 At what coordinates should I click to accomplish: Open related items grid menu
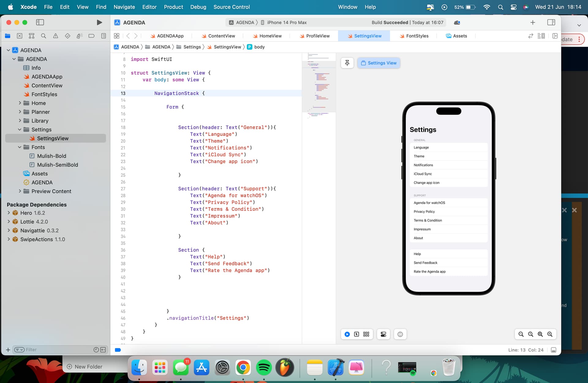[116, 36]
